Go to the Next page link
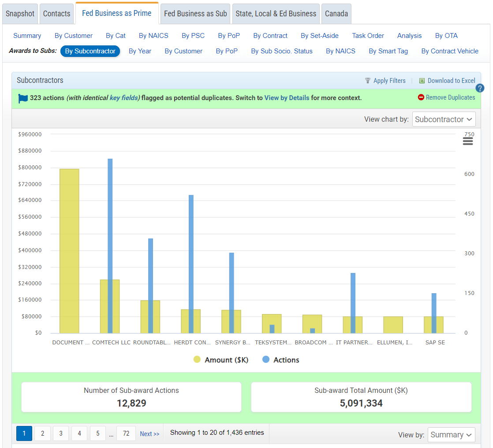The height and width of the screenshot is (448, 493). 149,434
